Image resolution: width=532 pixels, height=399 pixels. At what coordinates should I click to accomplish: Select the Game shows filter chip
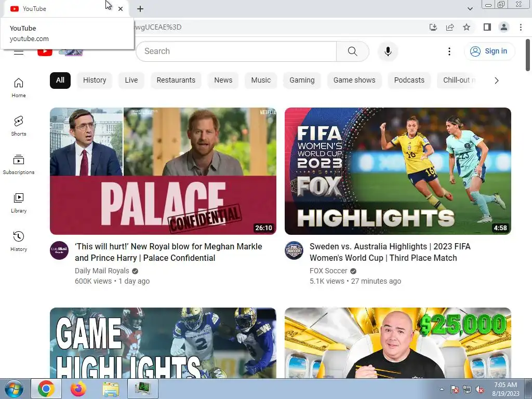(x=354, y=81)
